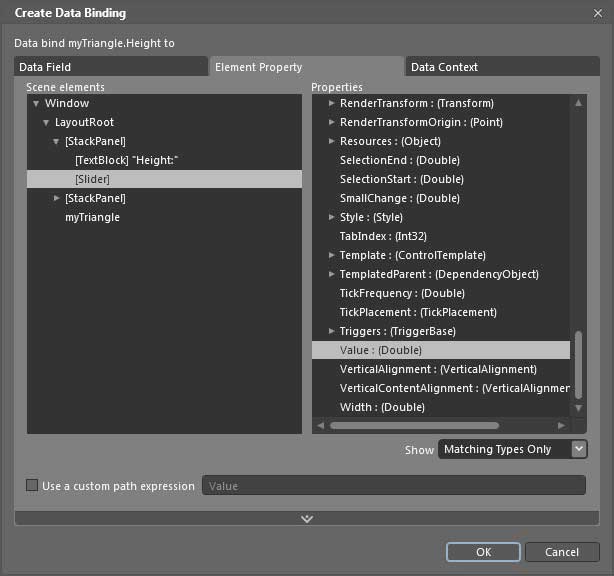Expand the Template property arrow
The height and width of the screenshot is (576, 614).
331,255
